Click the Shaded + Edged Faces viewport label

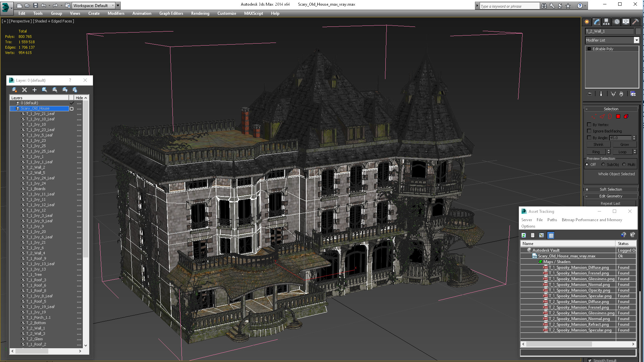pos(54,21)
